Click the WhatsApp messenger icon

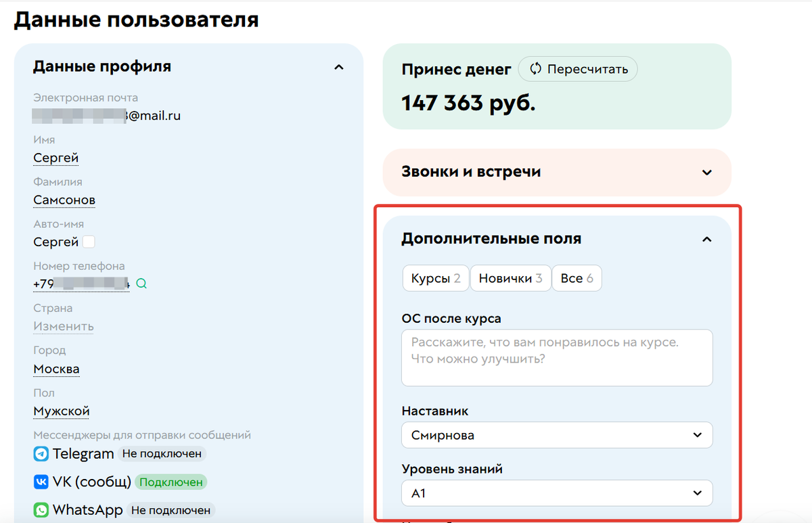[x=41, y=509]
